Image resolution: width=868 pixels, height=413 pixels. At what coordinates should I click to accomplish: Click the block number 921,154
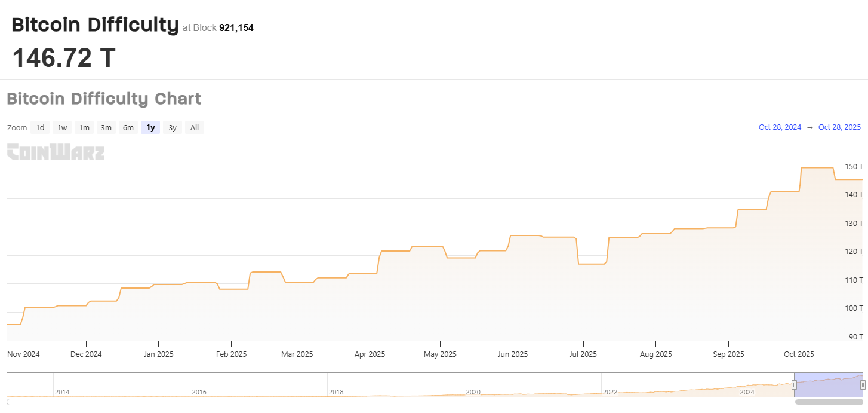coord(236,27)
